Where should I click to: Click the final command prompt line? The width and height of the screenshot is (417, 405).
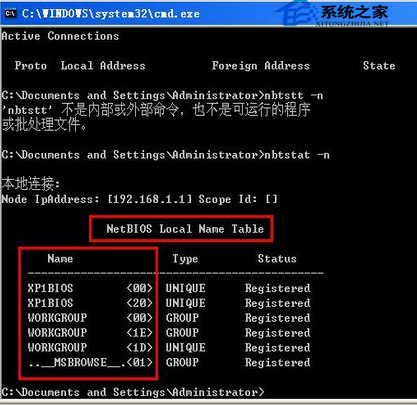pos(133,392)
